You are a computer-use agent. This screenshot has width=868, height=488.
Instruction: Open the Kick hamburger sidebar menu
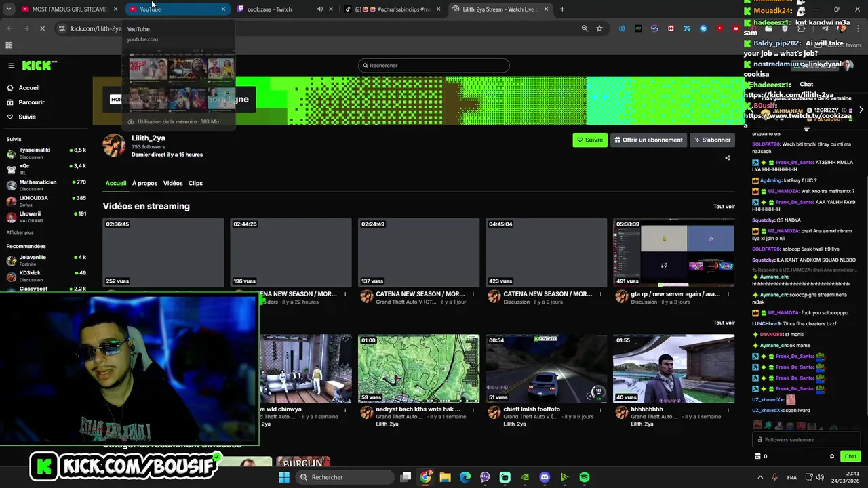pos(12,66)
